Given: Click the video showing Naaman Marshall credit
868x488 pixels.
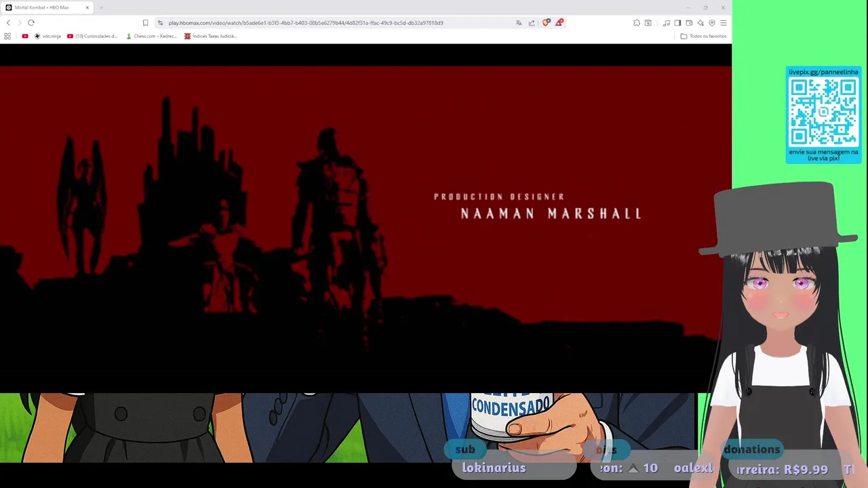Looking at the screenshot, I should pyautogui.click(x=366, y=218).
